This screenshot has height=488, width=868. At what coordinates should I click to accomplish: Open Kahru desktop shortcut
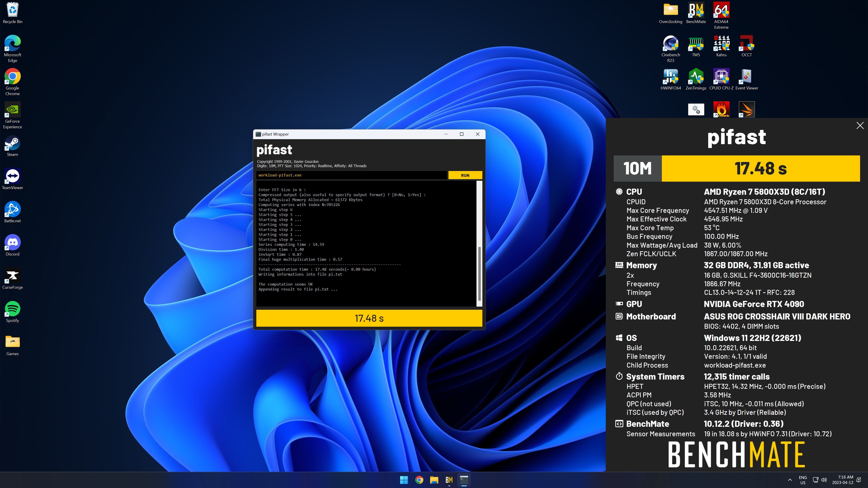[x=721, y=46]
